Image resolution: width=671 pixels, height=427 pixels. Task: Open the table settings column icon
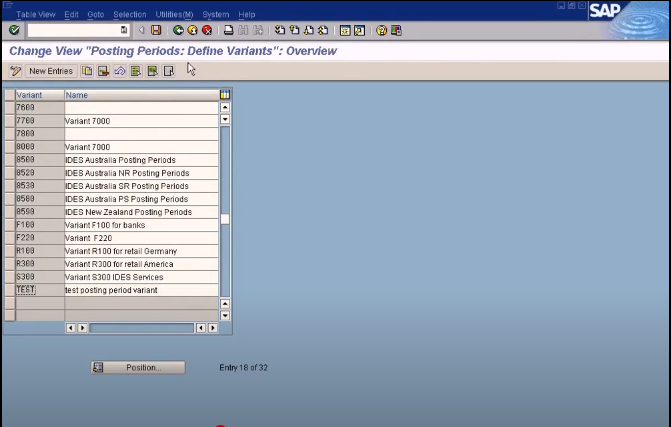(225, 95)
